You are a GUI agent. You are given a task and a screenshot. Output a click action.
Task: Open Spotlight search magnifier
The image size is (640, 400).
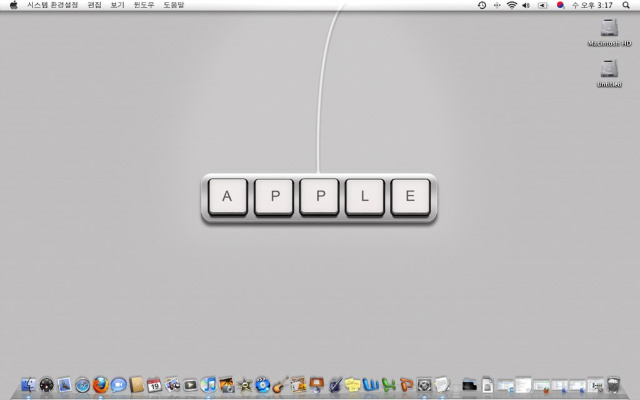click(626, 5)
